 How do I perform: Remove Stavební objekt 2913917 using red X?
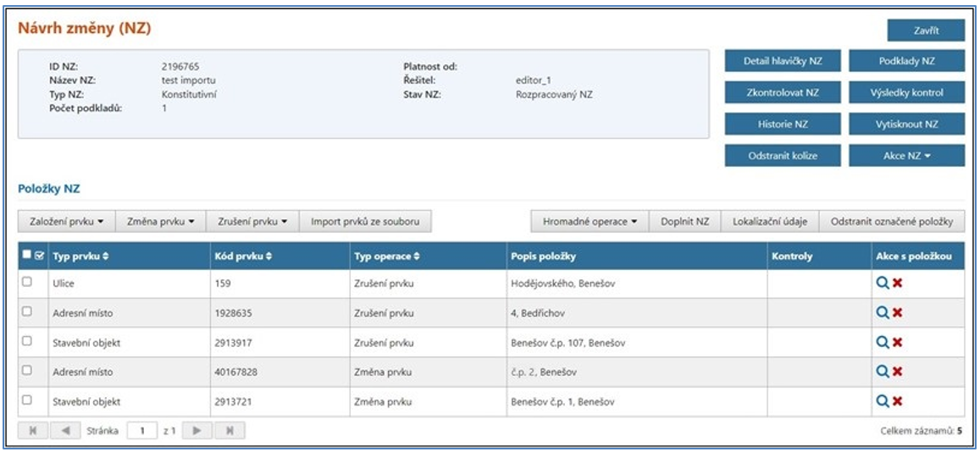pos(897,342)
